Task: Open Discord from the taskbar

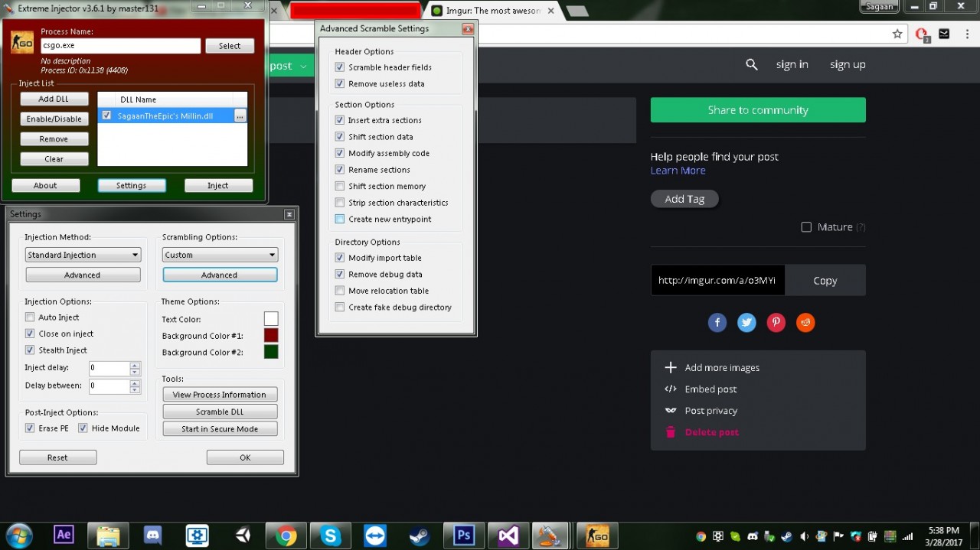Action: pyautogui.click(x=152, y=535)
